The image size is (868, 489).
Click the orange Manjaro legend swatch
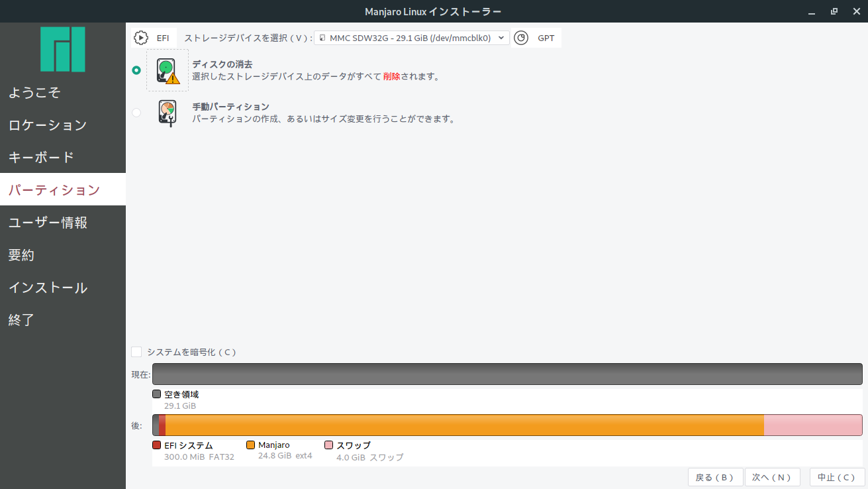point(251,445)
